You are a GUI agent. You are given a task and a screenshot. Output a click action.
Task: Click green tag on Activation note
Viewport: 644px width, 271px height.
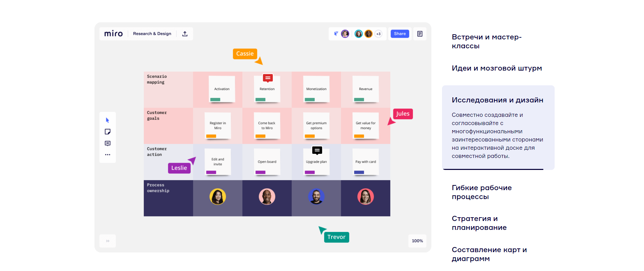215,100
